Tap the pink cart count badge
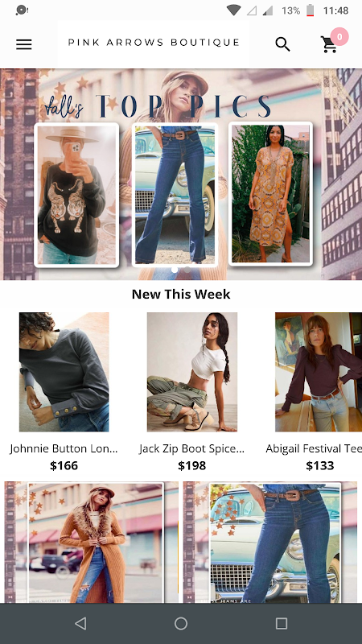Image resolution: width=362 pixels, height=644 pixels. [x=339, y=37]
